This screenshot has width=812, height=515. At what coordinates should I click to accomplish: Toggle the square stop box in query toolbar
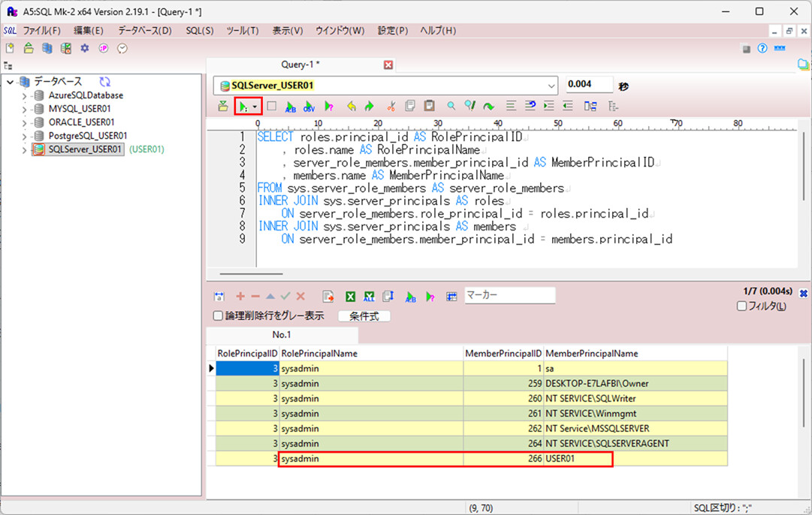click(272, 107)
